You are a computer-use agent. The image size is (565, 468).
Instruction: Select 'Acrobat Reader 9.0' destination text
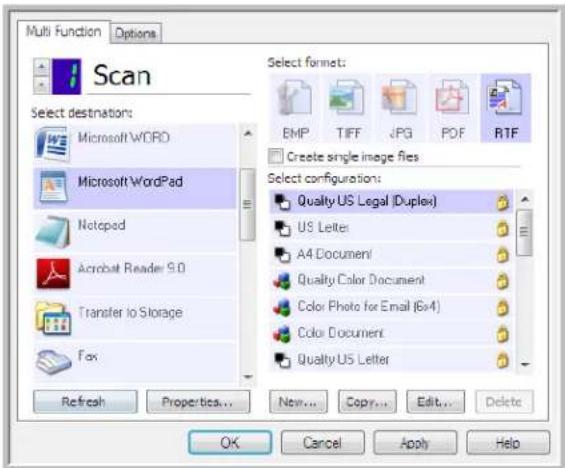[132, 268]
